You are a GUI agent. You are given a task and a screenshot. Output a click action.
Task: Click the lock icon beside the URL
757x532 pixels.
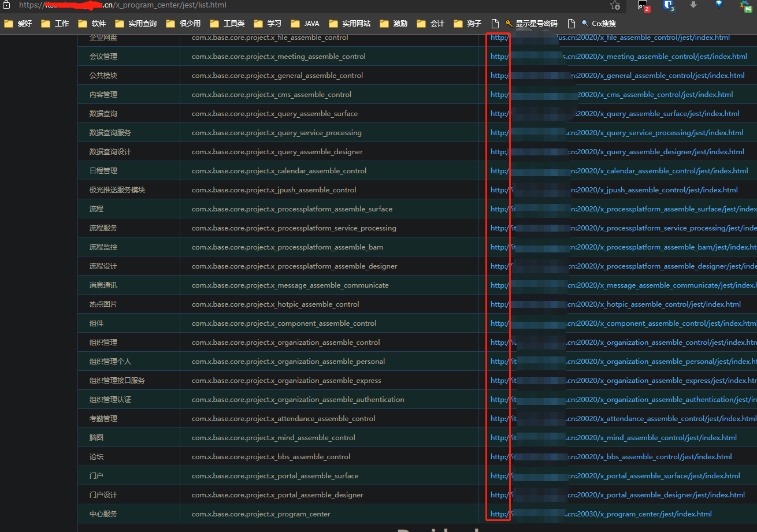[7, 5]
